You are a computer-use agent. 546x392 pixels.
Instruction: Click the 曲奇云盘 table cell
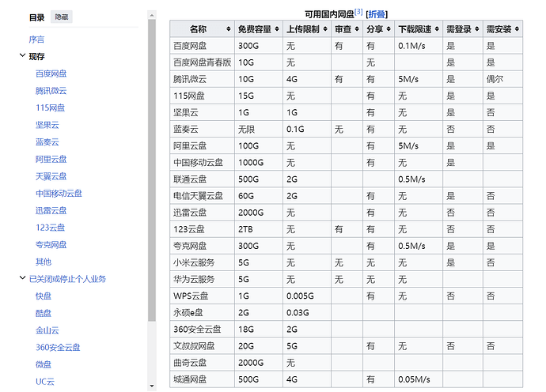202,363
